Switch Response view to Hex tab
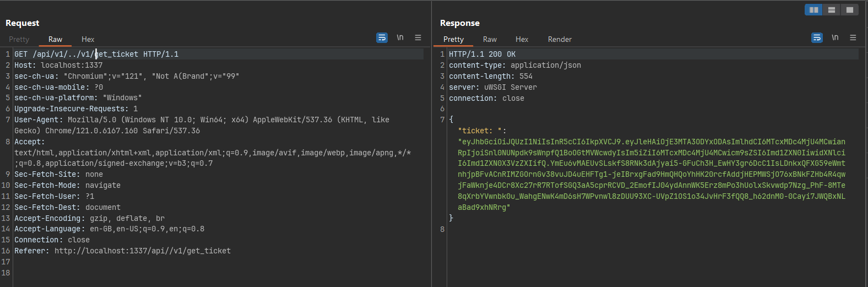 (522, 39)
